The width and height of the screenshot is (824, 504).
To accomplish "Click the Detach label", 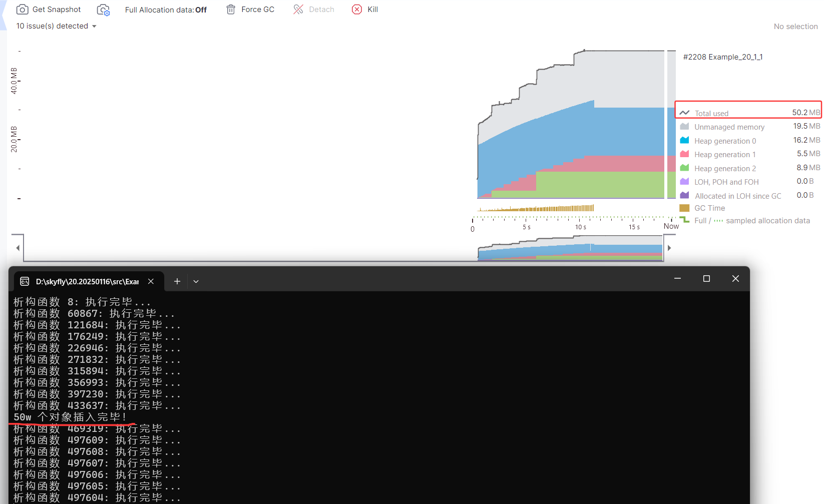I will (321, 10).
